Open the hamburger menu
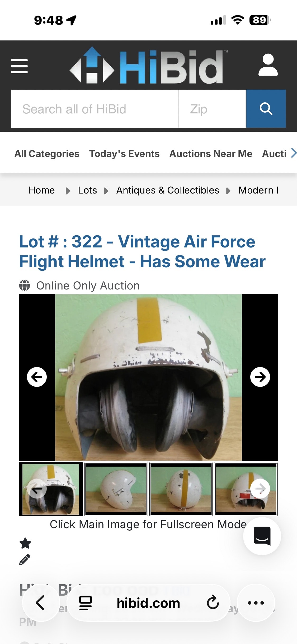Screen dimensions: 297x644 coord(19,66)
